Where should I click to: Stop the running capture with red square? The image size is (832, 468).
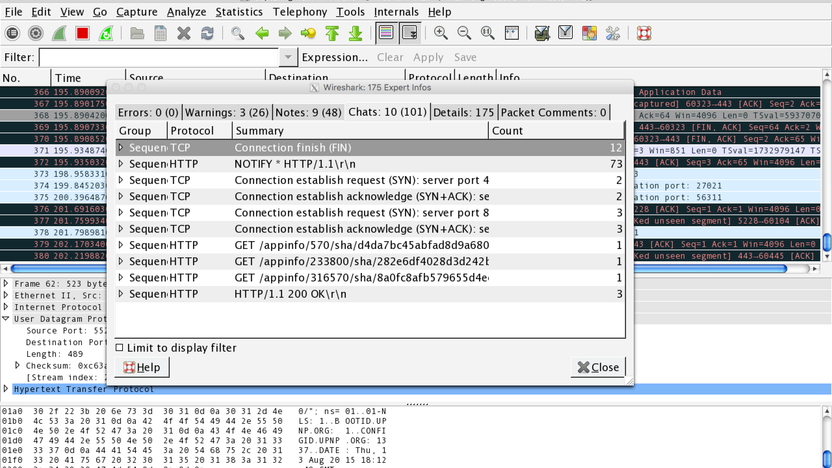[82, 33]
